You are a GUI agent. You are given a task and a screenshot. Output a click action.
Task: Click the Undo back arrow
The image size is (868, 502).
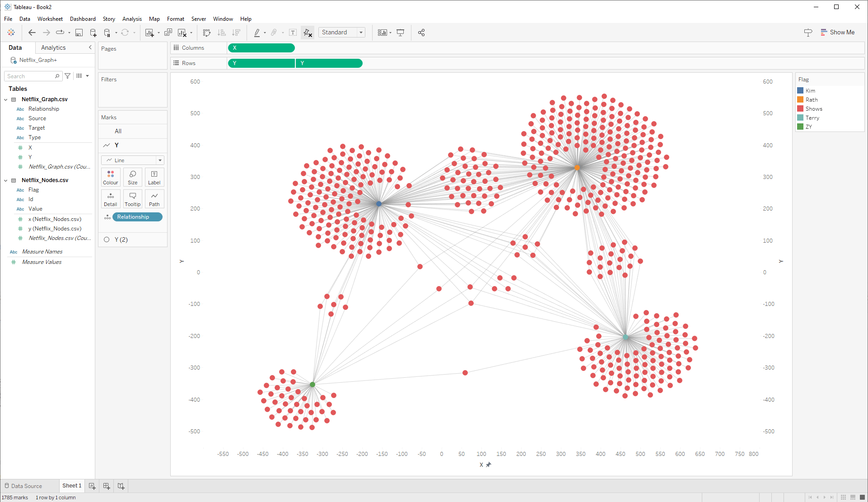click(x=32, y=33)
